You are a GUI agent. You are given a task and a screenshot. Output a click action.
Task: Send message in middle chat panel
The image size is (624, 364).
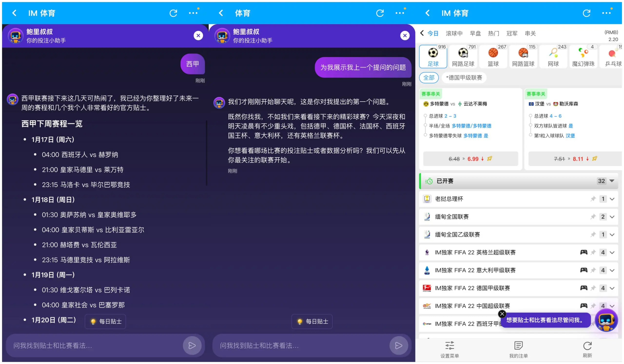(x=399, y=346)
